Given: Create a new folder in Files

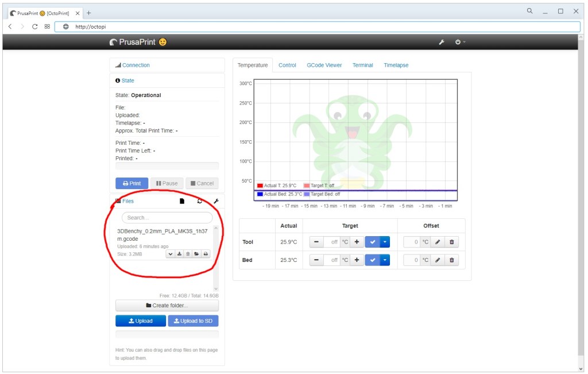Looking at the screenshot, I should pyautogui.click(x=167, y=305).
